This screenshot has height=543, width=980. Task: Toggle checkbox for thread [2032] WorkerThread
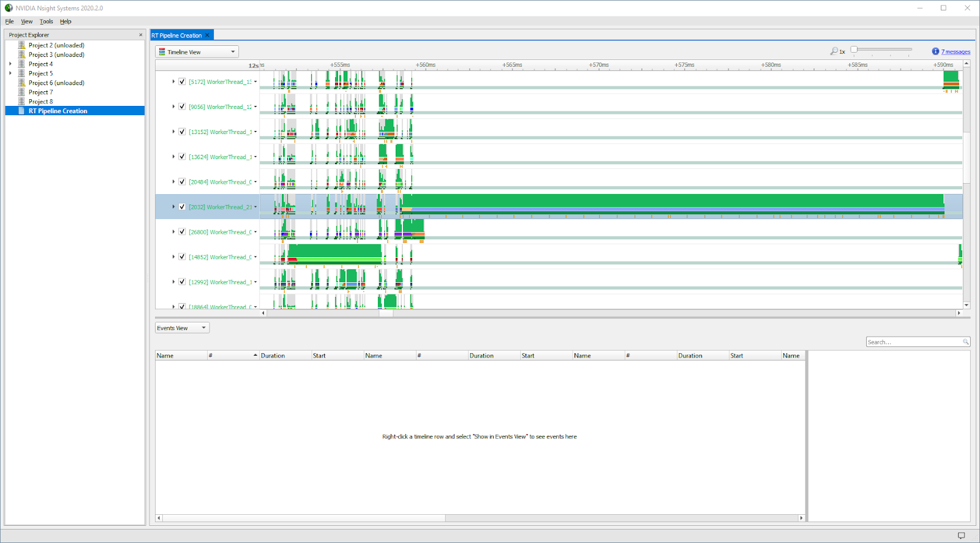(182, 207)
